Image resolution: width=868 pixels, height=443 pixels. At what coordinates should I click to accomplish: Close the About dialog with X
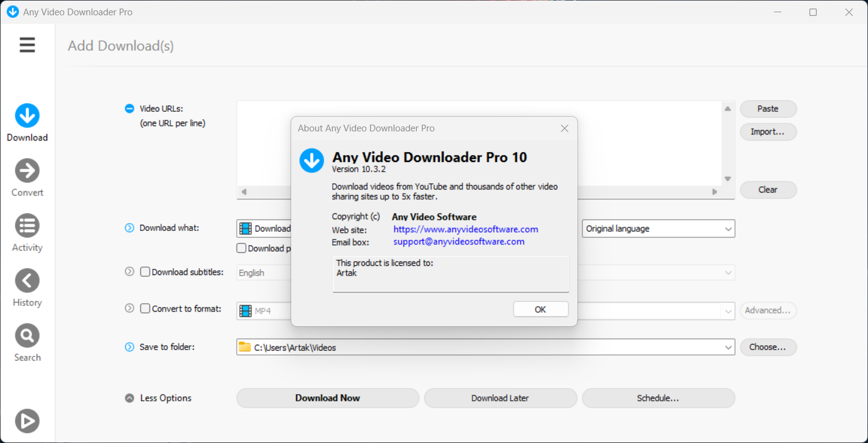click(x=565, y=128)
